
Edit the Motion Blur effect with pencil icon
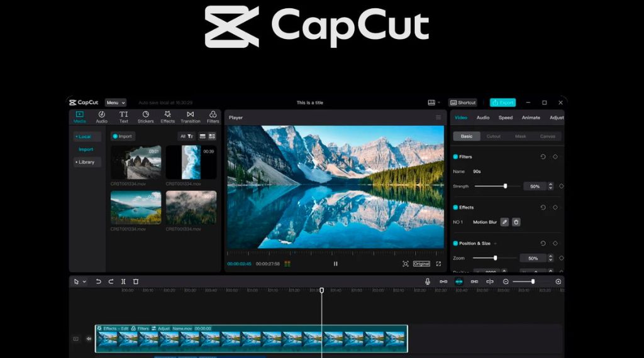pos(504,222)
